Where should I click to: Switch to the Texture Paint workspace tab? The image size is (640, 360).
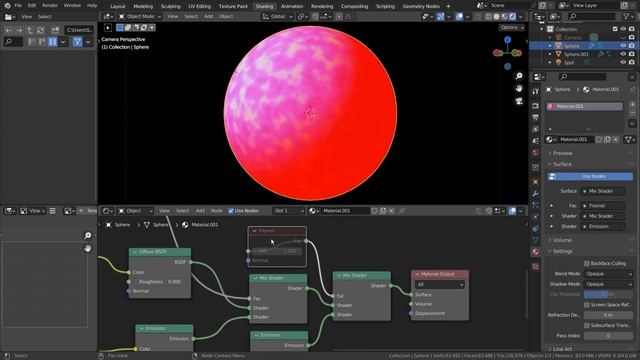(x=233, y=6)
